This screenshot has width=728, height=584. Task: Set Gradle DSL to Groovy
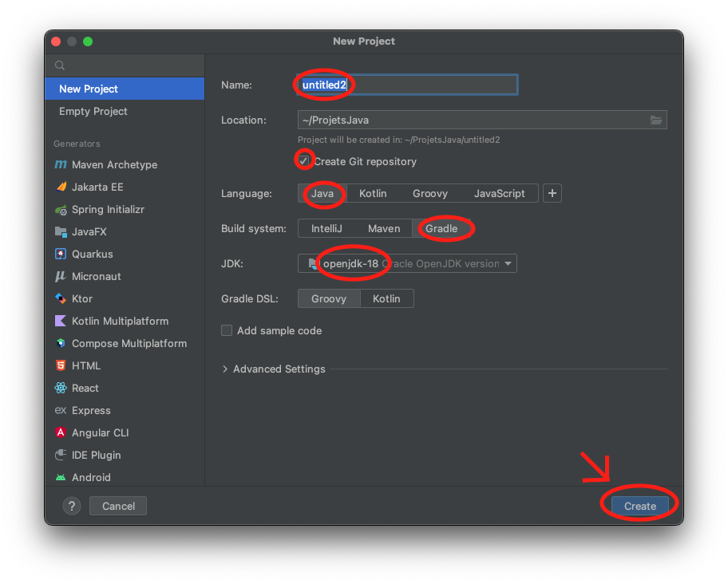[x=329, y=298]
